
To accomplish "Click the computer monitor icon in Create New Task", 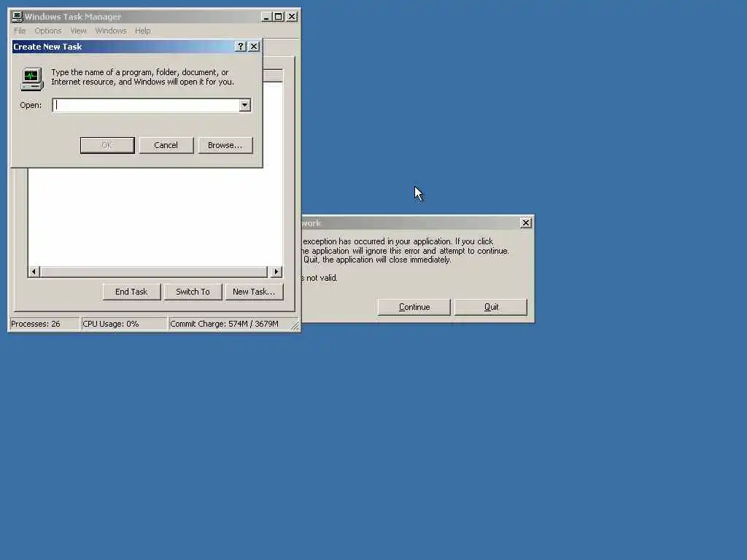I will 32,79.
